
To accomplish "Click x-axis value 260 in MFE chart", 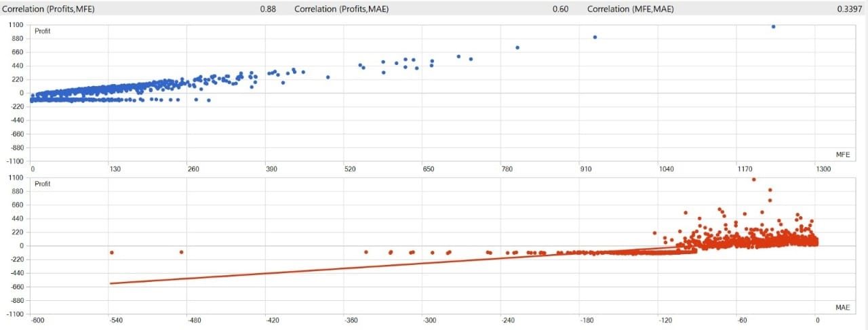I will pyautogui.click(x=193, y=168).
